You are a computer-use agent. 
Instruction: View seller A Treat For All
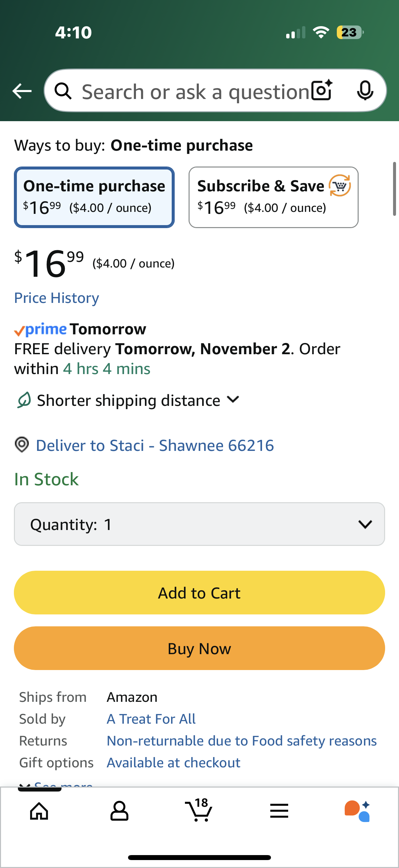point(151,718)
